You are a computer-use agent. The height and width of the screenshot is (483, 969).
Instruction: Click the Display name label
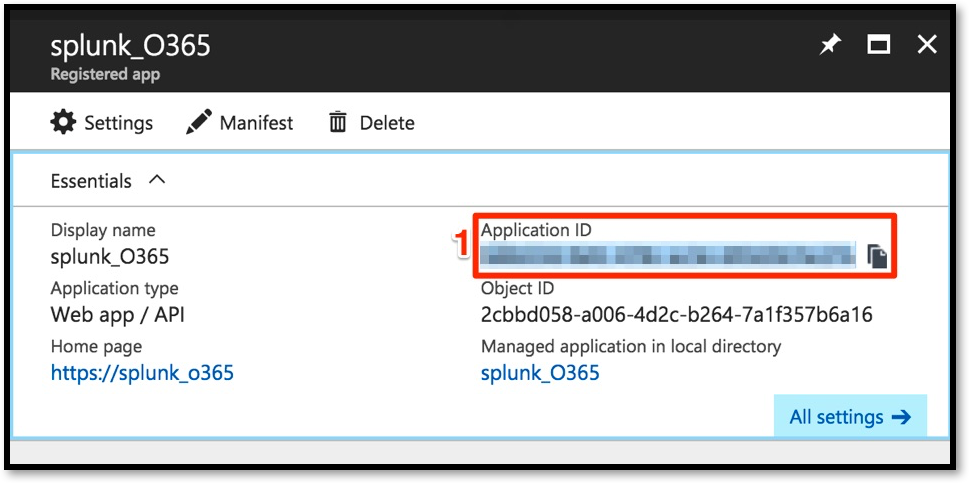pyautogui.click(x=103, y=230)
